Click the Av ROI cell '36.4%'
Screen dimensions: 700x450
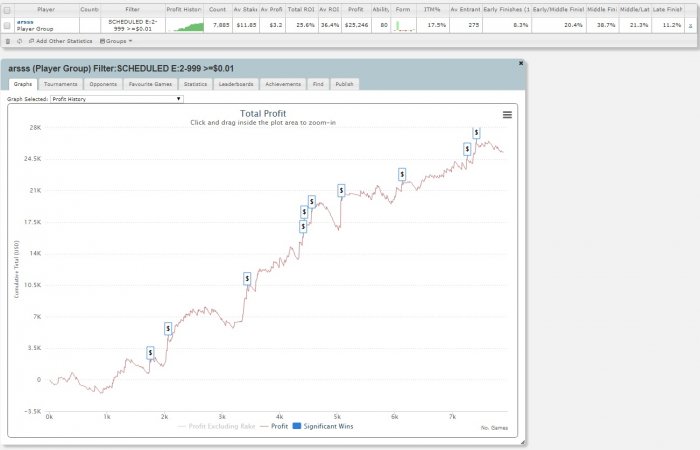pyautogui.click(x=330, y=25)
